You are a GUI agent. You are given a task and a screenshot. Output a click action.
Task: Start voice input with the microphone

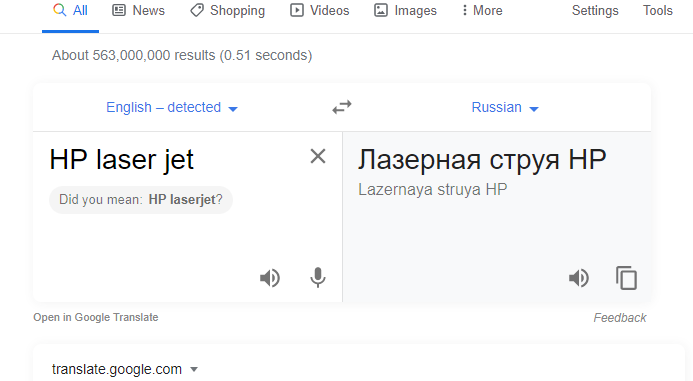[318, 278]
